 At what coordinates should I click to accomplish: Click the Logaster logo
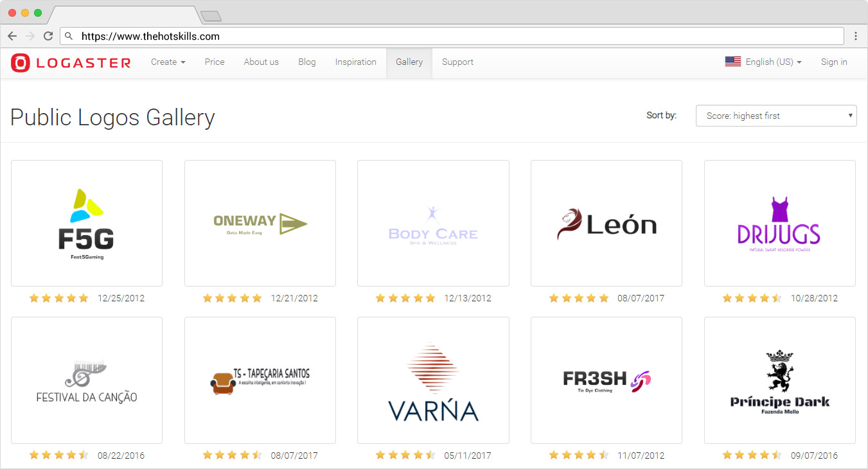(x=71, y=62)
